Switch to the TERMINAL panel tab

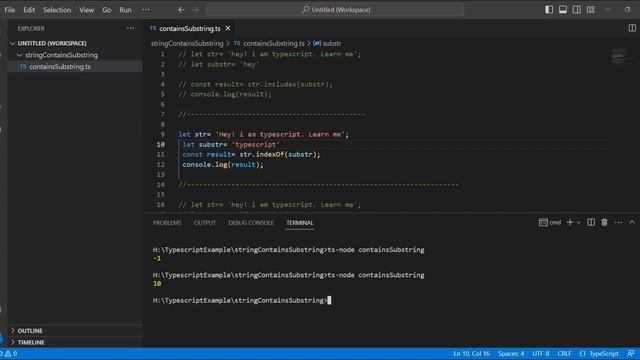tap(300, 223)
